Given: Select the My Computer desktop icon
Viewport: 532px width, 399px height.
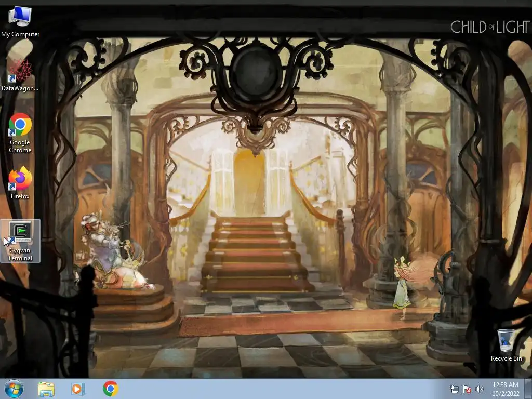Looking at the screenshot, I should pos(20,21).
